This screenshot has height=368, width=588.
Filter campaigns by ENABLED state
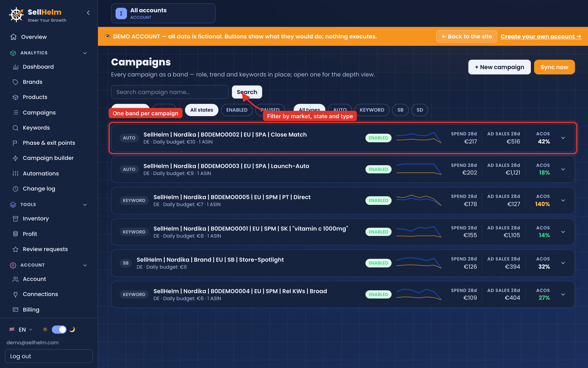pos(237,110)
